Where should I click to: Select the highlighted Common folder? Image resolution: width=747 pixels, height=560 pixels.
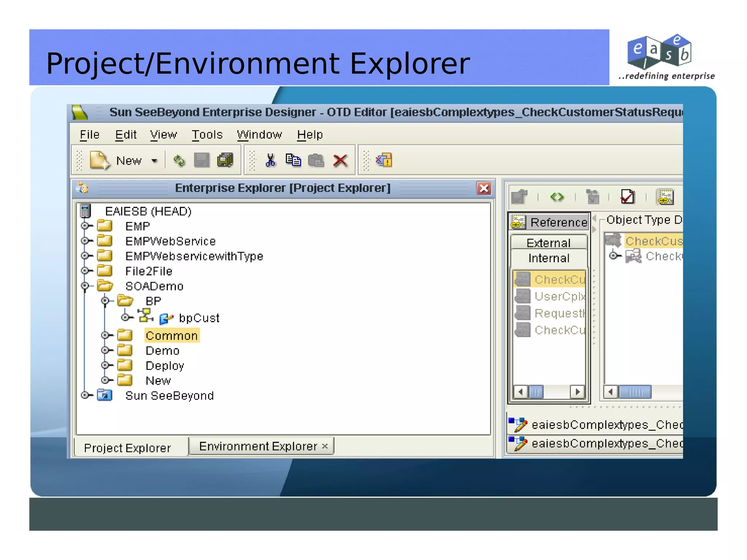pyautogui.click(x=171, y=335)
